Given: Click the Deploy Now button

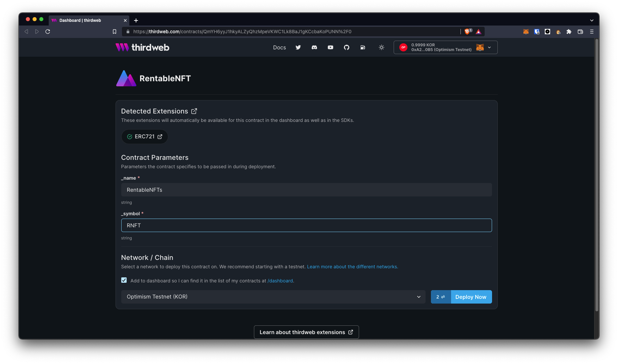Looking at the screenshot, I should [471, 297].
